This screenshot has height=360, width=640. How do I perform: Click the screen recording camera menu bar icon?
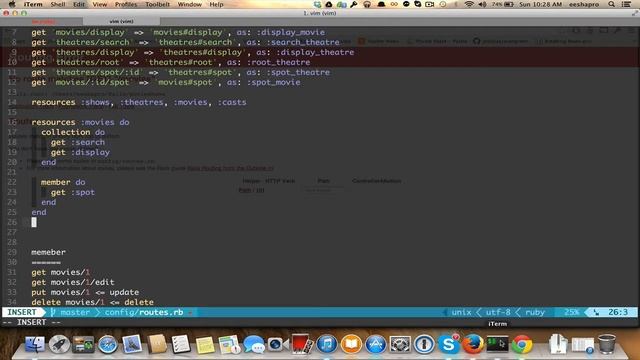click(430, 4)
